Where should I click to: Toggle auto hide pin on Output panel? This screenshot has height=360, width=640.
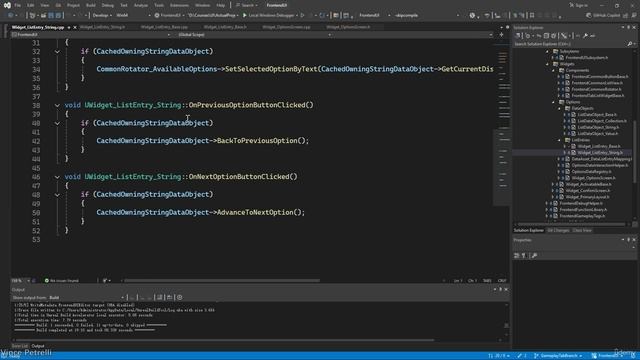click(501, 289)
